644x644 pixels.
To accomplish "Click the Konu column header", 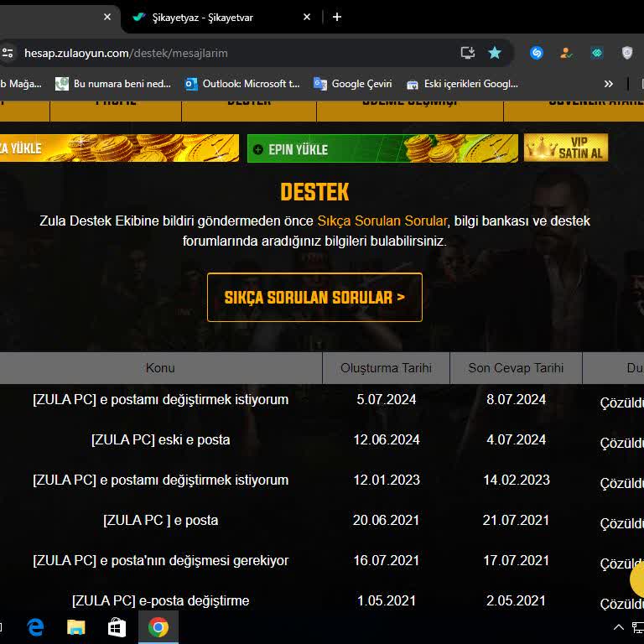I will tap(160, 368).
